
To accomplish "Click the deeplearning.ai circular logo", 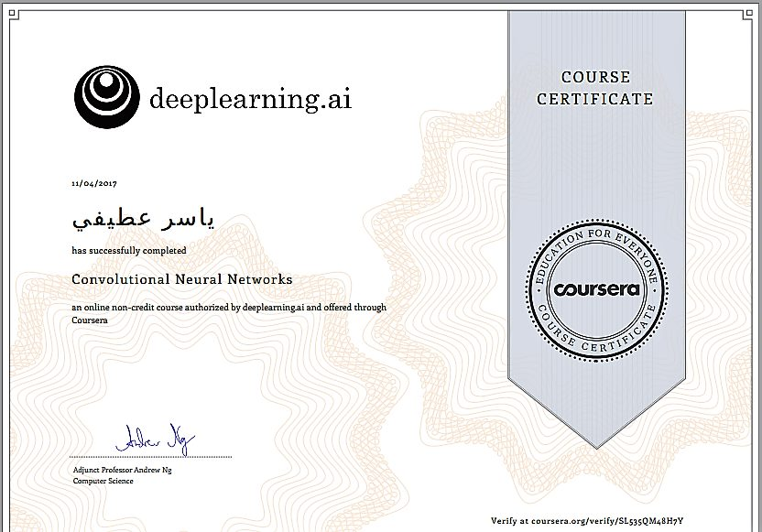I will point(107,97).
